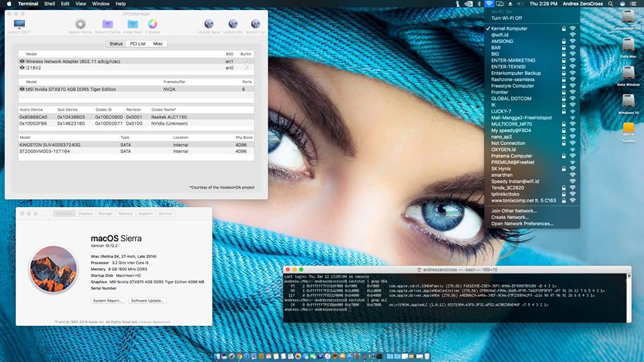Click the Bluetooth icon in the menu bar

point(479,4)
